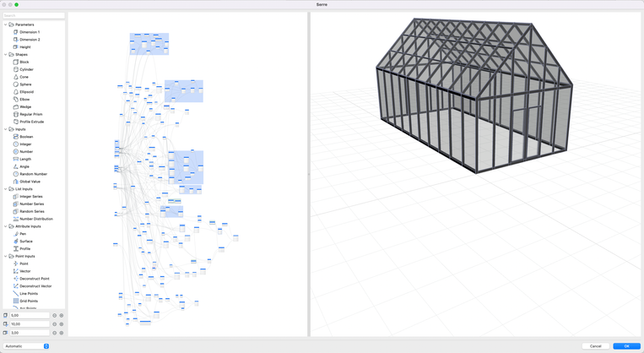
Task: Select the Boolean input icon
Action: pos(15,137)
